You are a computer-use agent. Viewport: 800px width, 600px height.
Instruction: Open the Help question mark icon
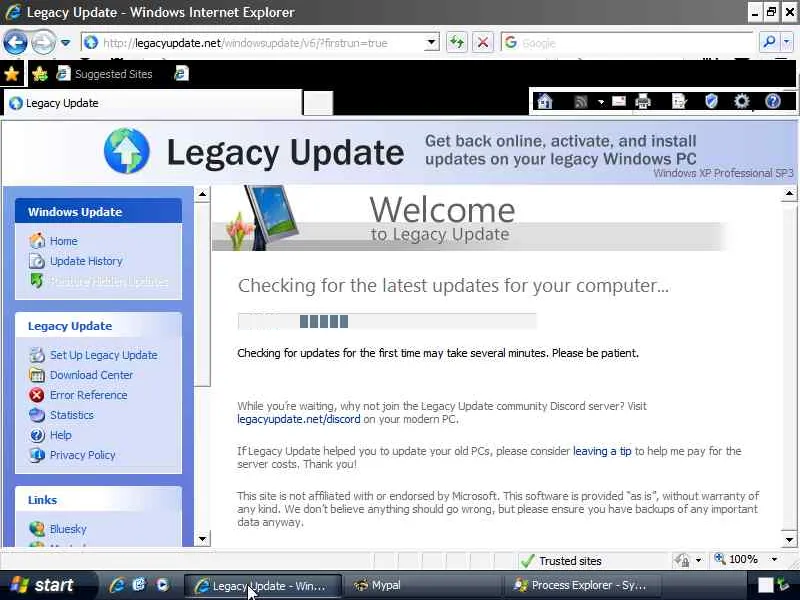[x=773, y=102]
